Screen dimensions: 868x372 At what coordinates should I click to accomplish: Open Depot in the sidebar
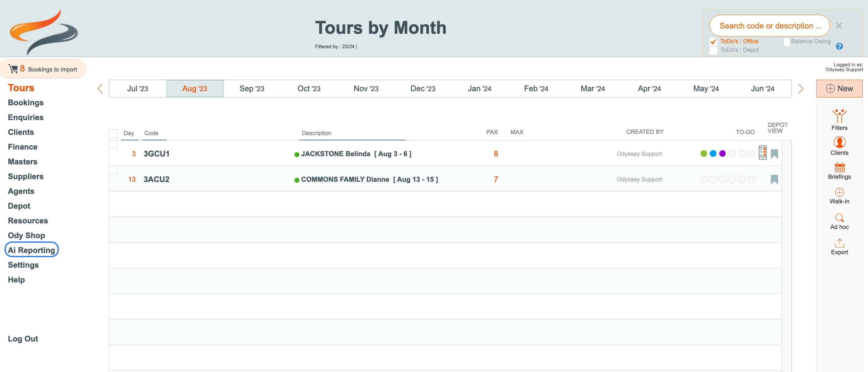(19, 206)
